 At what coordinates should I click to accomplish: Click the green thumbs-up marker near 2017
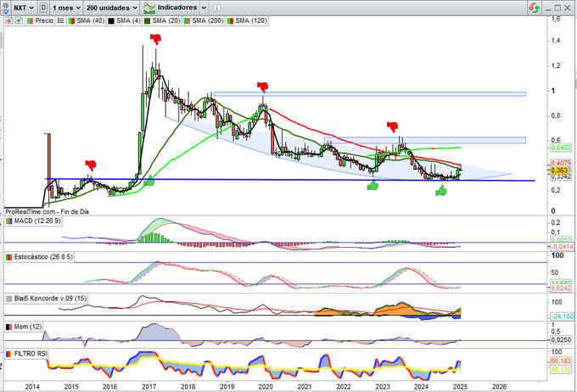[150, 179]
